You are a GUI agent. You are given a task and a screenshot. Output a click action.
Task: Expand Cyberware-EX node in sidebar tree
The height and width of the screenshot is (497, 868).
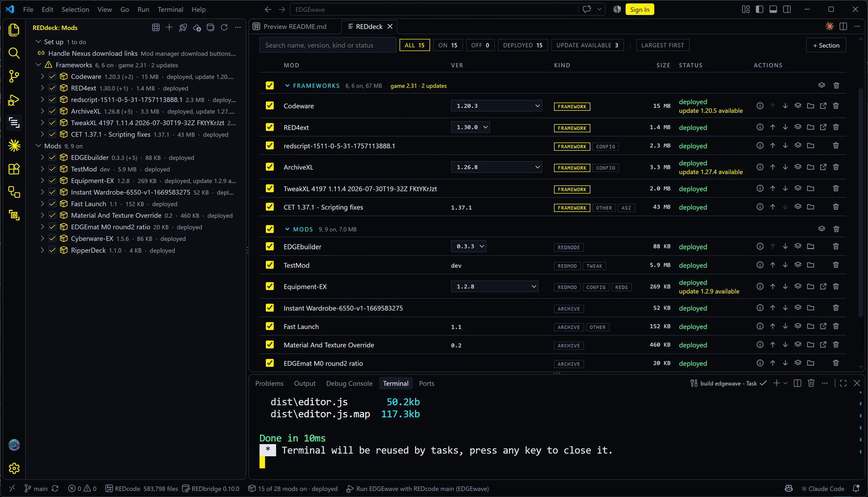[x=42, y=238]
